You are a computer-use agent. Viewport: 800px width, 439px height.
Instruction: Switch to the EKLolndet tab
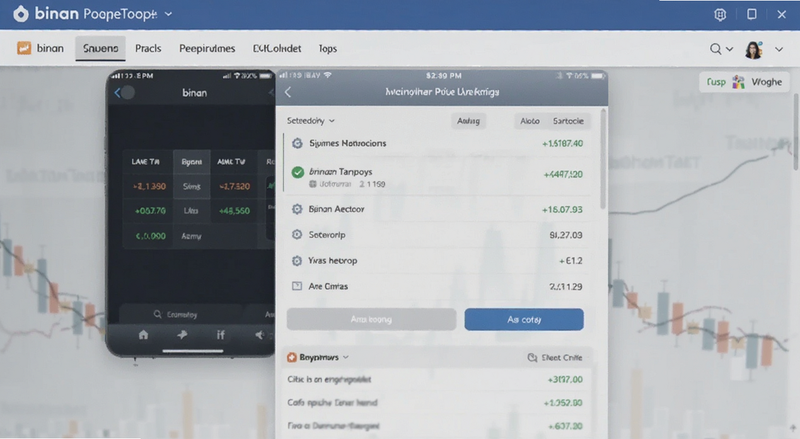[x=277, y=48]
